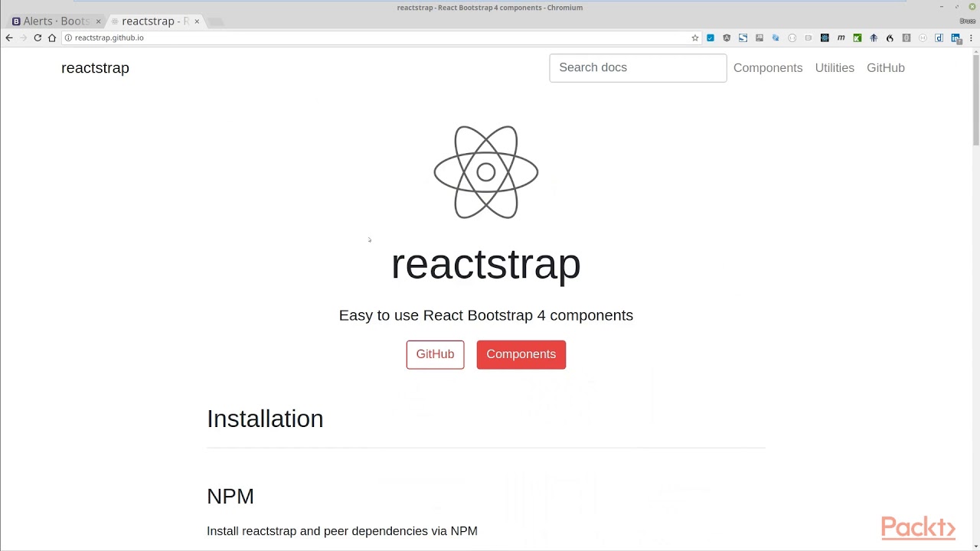Click the large reactstrap title text

pyautogui.click(x=486, y=264)
